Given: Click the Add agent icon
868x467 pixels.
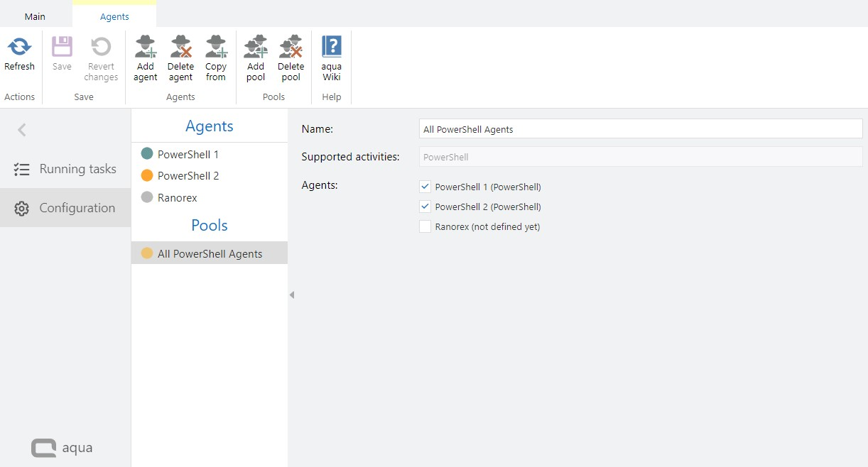Looking at the screenshot, I should (145, 48).
